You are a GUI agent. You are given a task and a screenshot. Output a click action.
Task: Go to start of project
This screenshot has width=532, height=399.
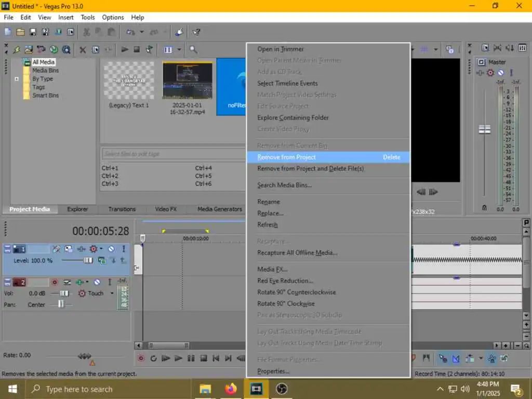pos(216,358)
